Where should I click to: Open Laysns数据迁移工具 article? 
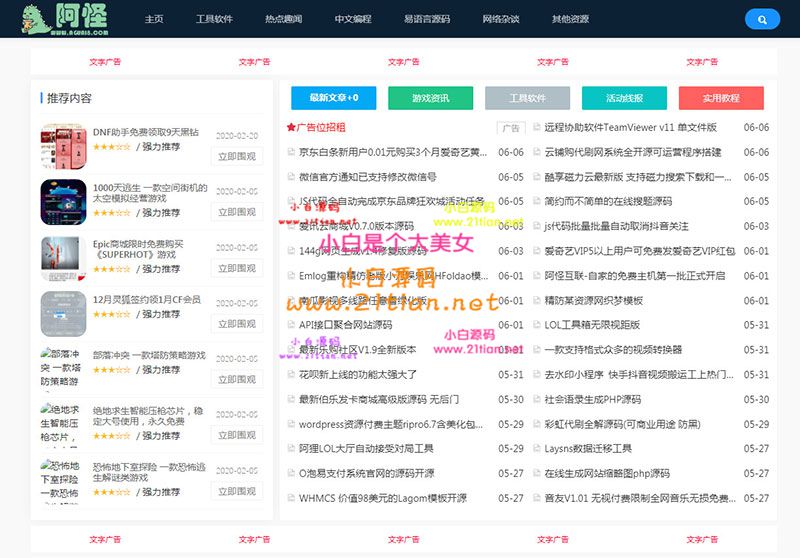[x=588, y=448]
